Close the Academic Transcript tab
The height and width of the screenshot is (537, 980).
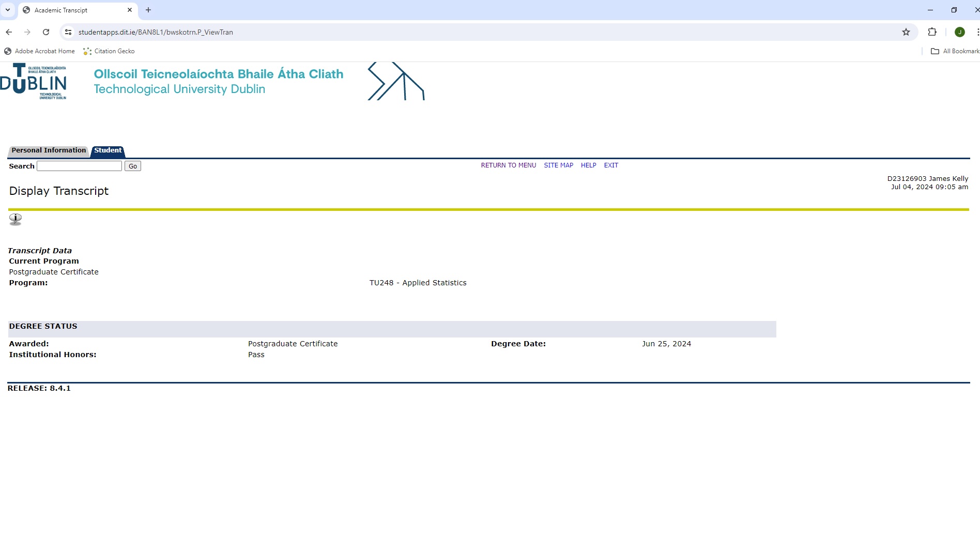(130, 10)
